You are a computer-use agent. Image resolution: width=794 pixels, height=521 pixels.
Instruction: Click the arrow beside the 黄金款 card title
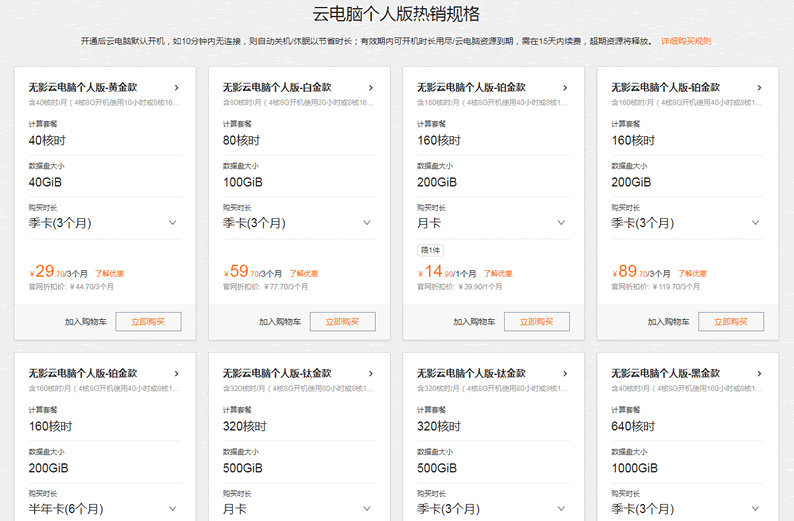pos(176,88)
